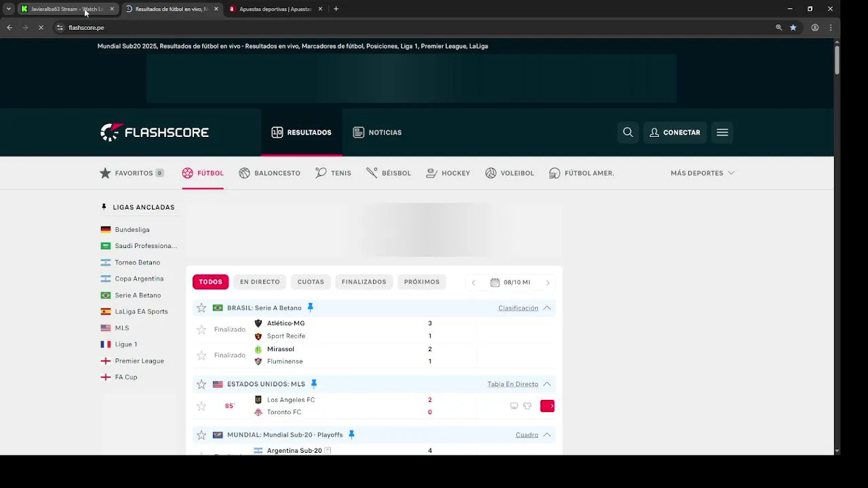Click the Argentina Sub-20 match row

pyautogui.click(x=374, y=451)
